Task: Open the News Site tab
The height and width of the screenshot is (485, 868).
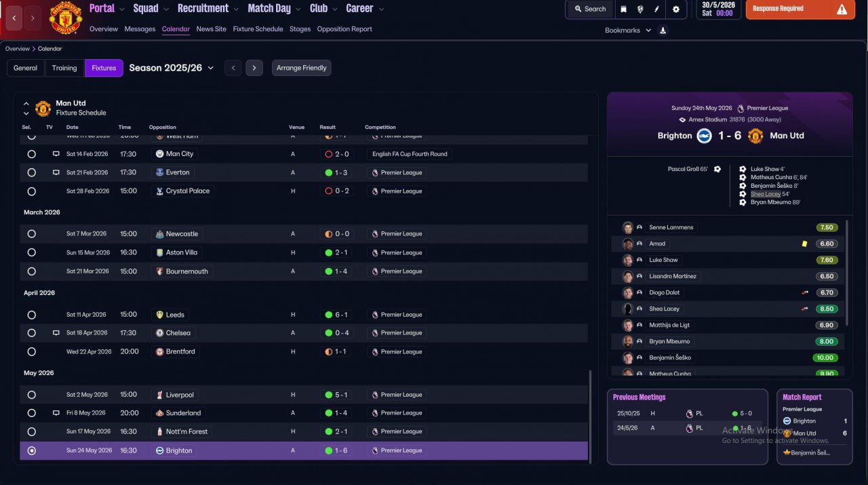Action: click(211, 29)
